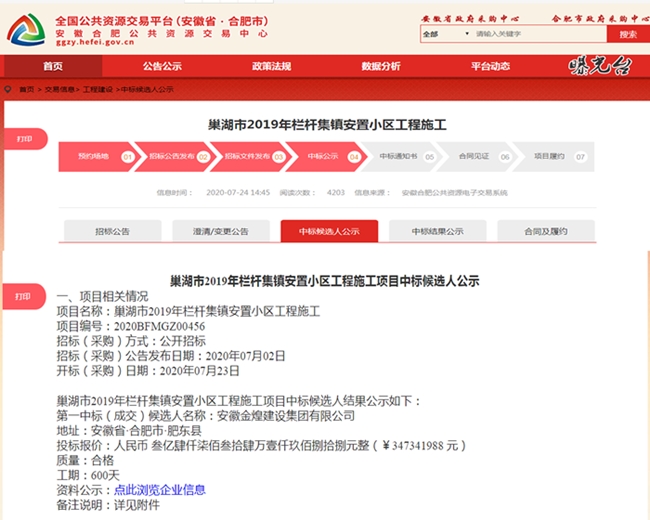Open the 全部 search category dropdown

coord(442,34)
